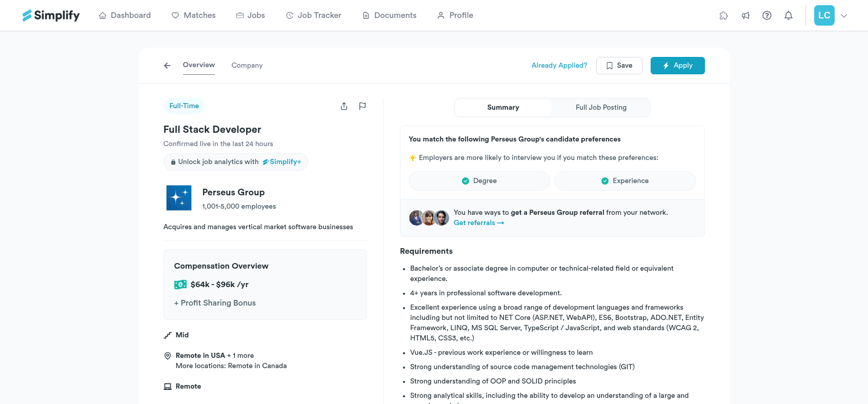
Task: Follow the Get referrals link
Action: pos(478,223)
